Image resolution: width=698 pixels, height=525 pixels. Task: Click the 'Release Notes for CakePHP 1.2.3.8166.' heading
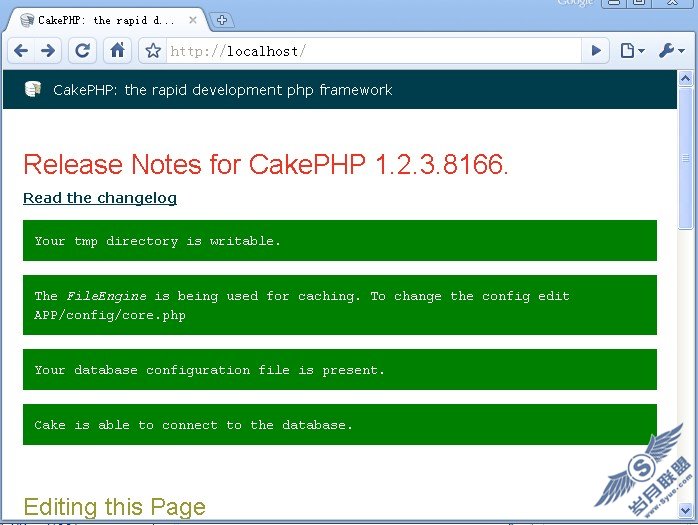tap(266, 164)
